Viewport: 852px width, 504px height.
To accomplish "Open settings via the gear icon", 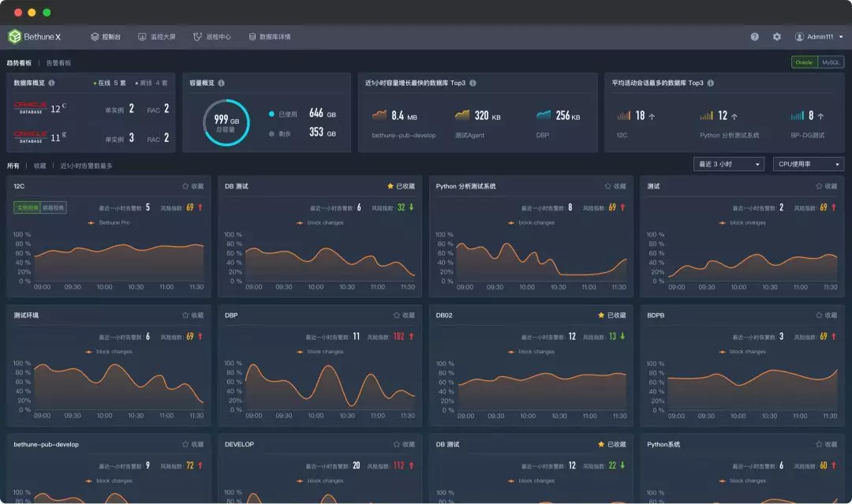I will click(x=777, y=36).
